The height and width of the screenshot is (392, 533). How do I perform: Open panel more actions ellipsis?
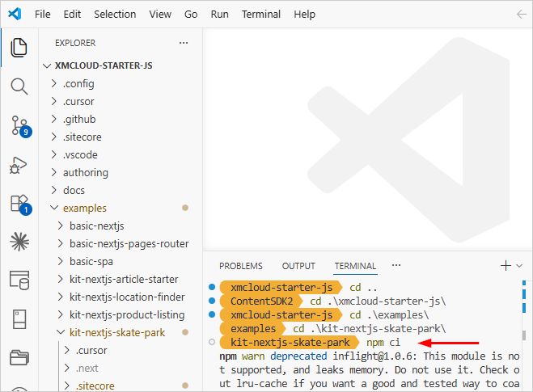pos(396,265)
